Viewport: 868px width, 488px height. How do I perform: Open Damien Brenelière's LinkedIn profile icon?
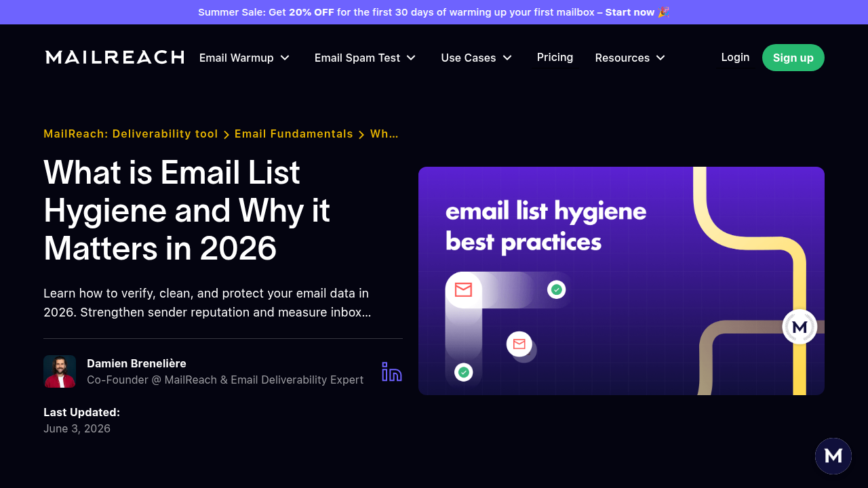(392, 371)
